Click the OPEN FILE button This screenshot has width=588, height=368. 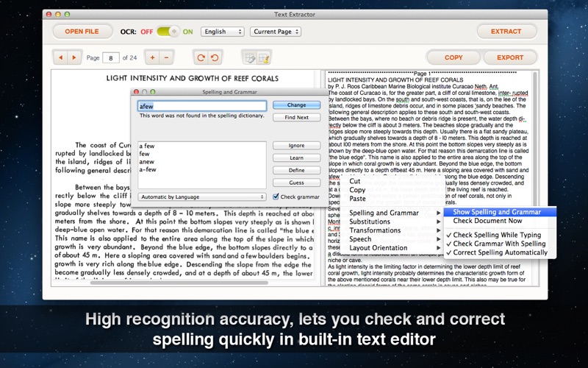(82, 32)
